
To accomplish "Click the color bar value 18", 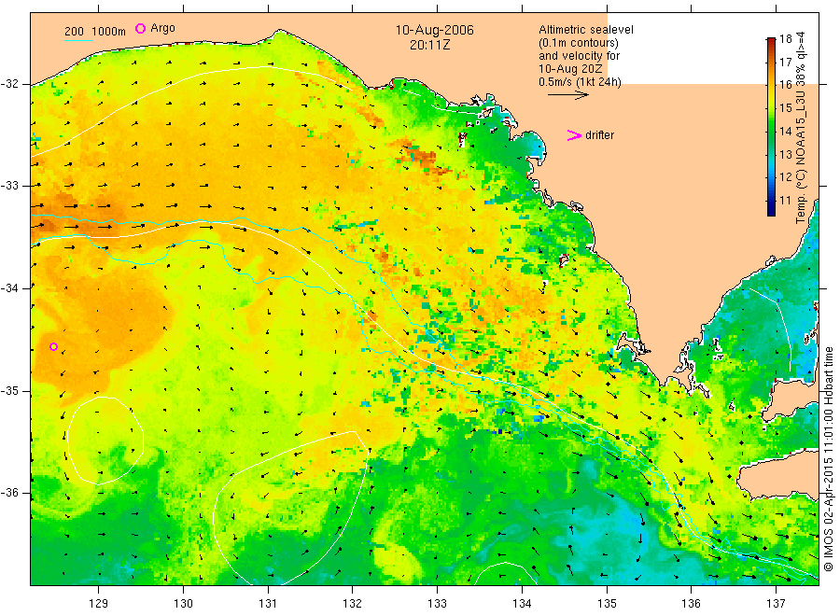I will [x=785, y=38].
